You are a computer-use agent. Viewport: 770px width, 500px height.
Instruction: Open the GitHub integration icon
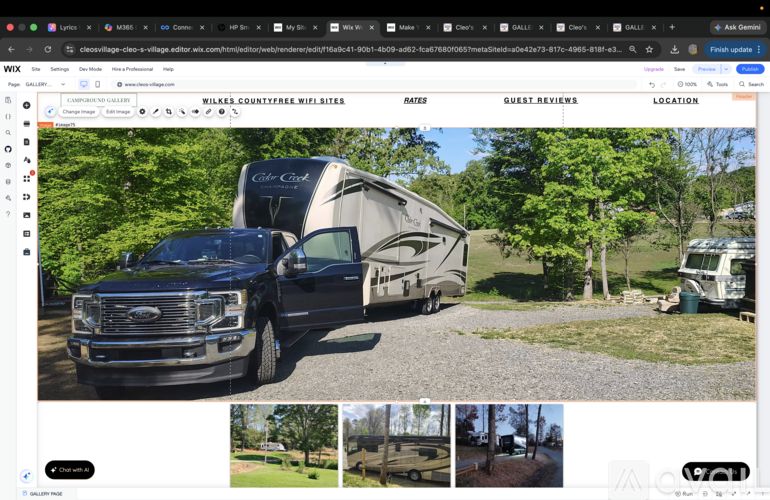pos(8,149)
